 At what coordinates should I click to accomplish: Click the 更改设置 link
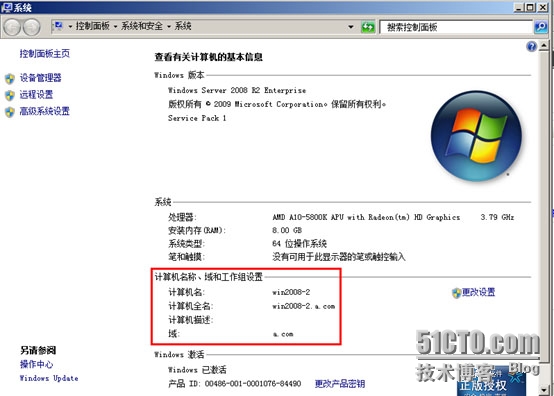click(x=478, y=292)
